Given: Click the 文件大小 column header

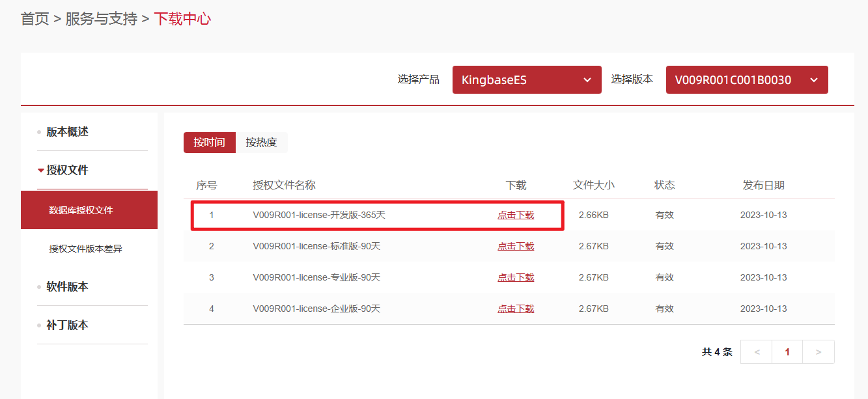Looking at the screenshot, I should (593, 186).
